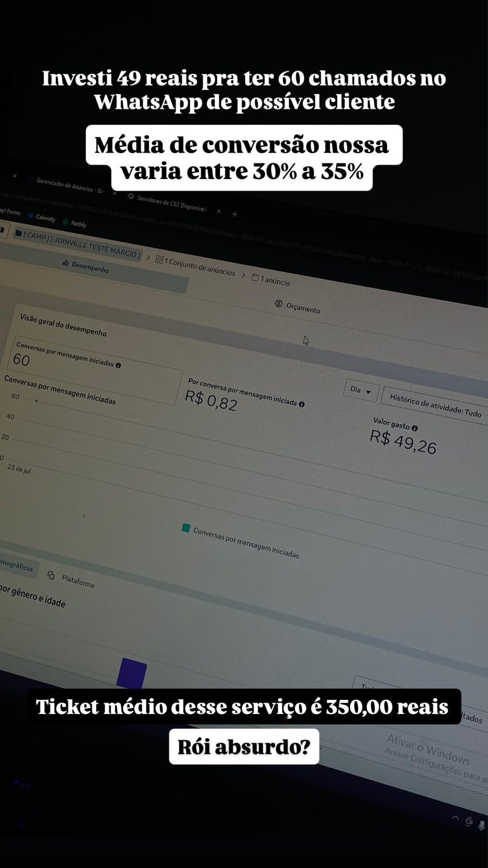The image size is (488, 868).
Task: Close the Gerenciador de Anúncios browser tab
Action: 114,193
